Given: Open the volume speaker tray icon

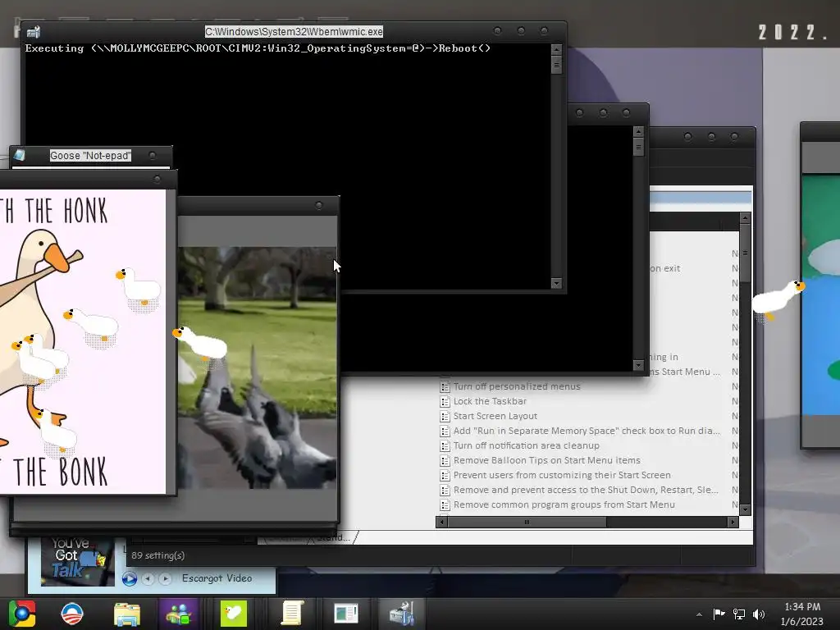Looking at the screenshot, I should 758,614.
